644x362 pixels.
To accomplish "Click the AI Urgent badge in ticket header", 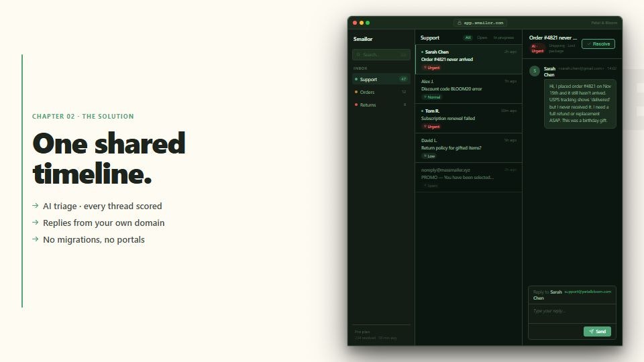I will tap(537, 48).
